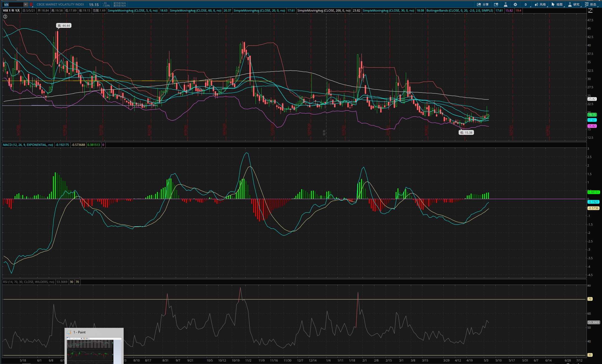This screenshot has width=602, height=364.
Task: Click the red symbol link icon beside VIX
Action: point(31,4)
